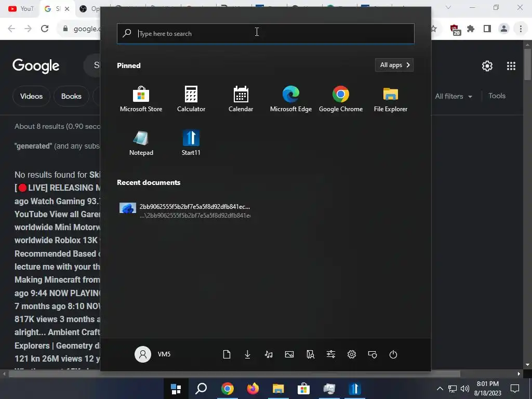Click the volume speaker icon in system tray
532x399 pixels.
pyautogui.click(x=465, y=389)
